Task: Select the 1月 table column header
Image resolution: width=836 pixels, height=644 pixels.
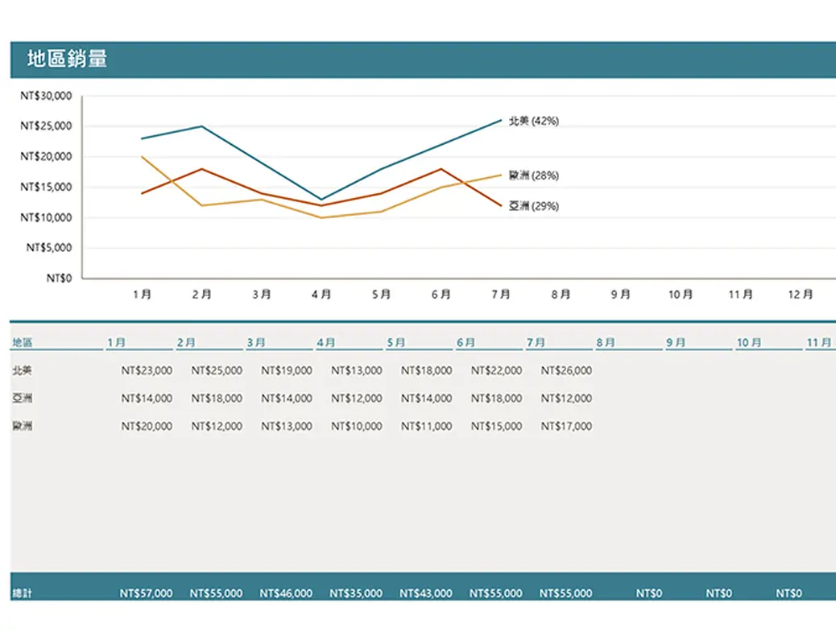Action: (117, 343)
